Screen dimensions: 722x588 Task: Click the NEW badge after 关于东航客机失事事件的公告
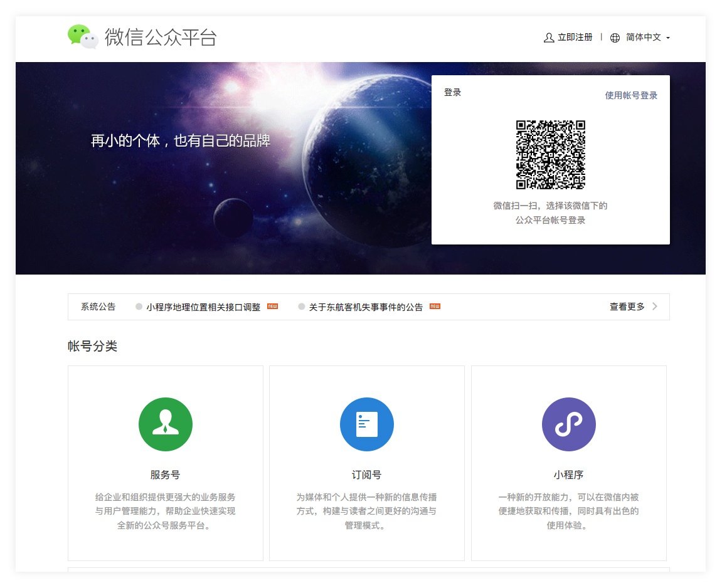(x=435, y=307)
